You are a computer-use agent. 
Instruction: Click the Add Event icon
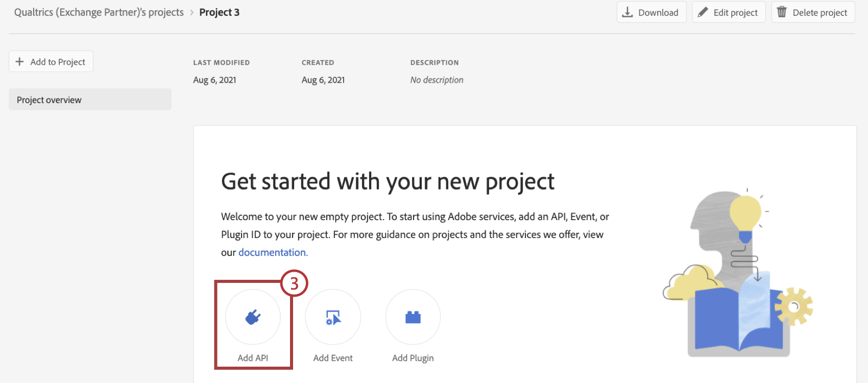[333, 317]
